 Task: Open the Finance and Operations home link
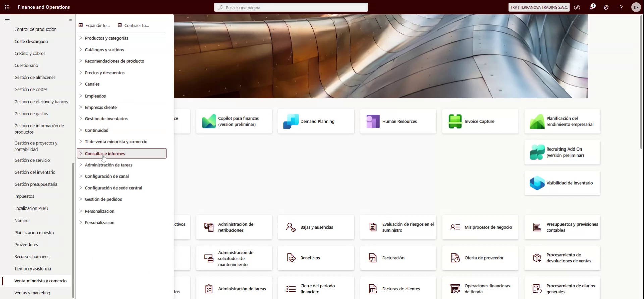(44, 7)
